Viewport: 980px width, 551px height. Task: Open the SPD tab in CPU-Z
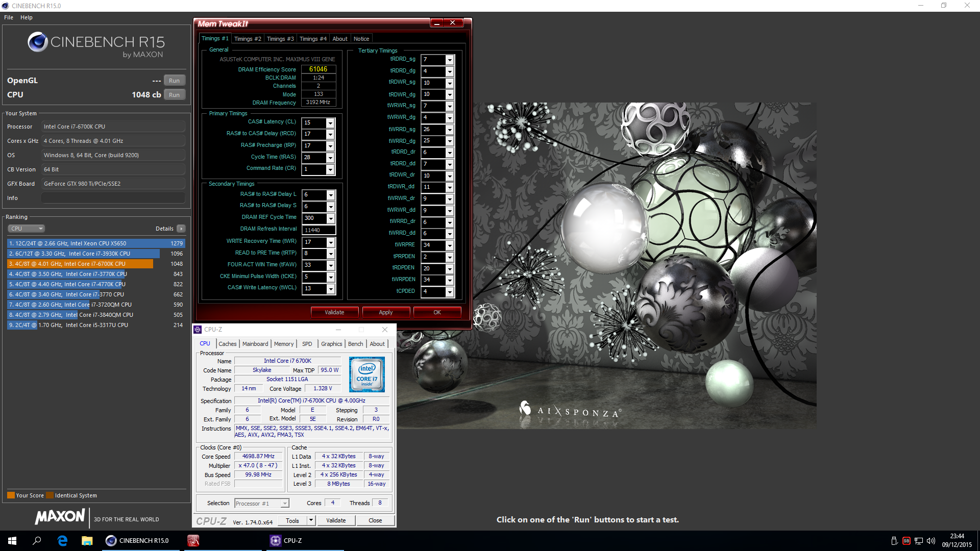pos(307,344)
